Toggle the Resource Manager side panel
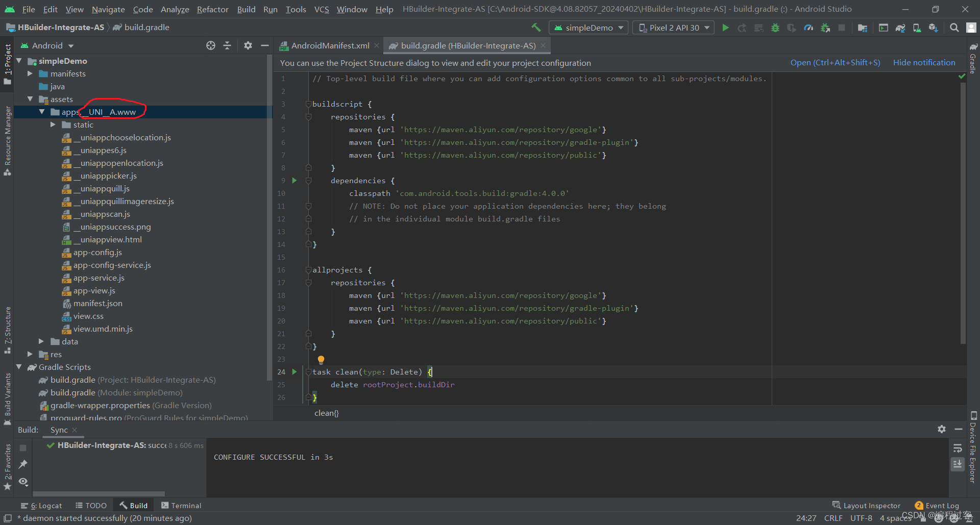Image resolution: width=980 pixels, height=525 pixels. (7, 141)
